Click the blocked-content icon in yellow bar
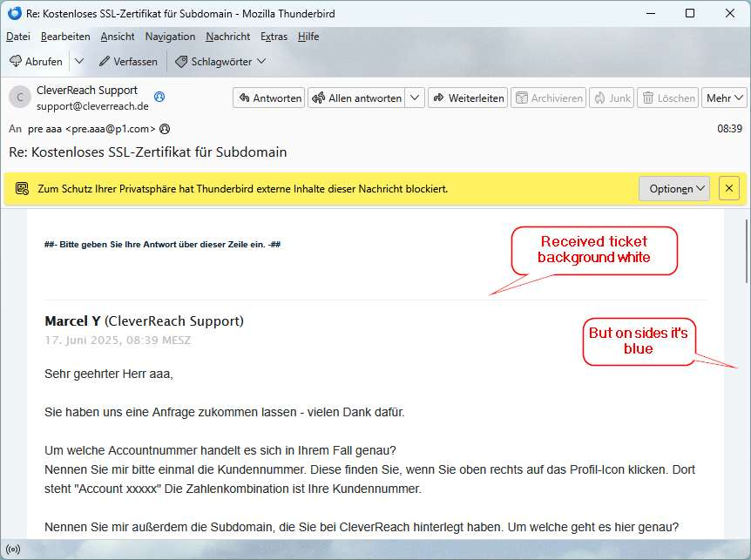The width and height of the screenshot is (751, 560). (x=22, y=189)
